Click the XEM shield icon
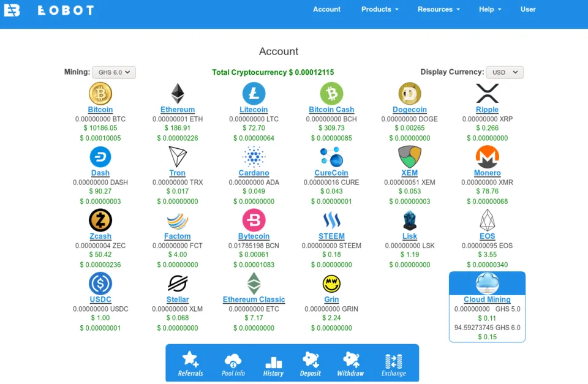 click(410, 157)
